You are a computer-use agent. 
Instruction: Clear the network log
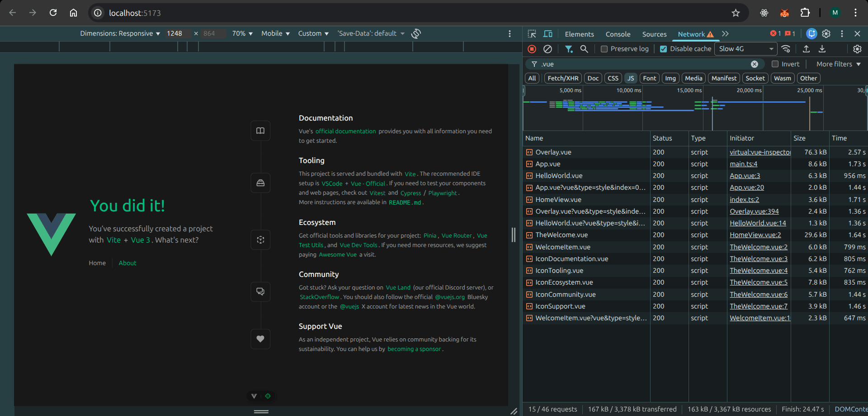click(547, 49)
